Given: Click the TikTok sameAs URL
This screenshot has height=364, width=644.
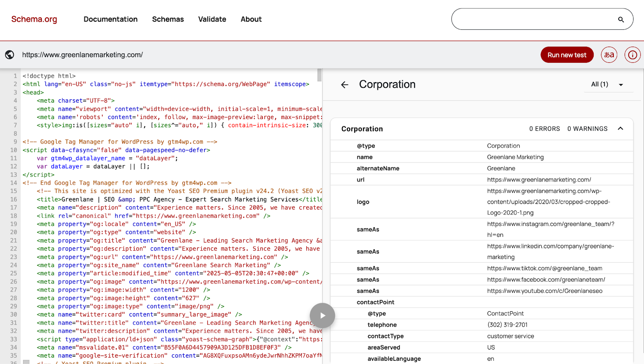Looking at the screenshot, I should [545, 268].
